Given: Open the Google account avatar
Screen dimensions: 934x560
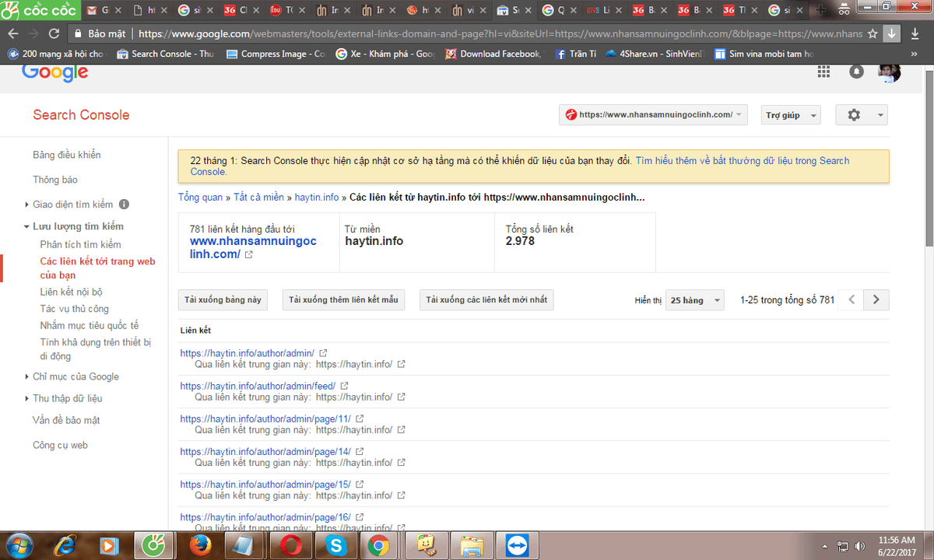Looking at the screenshot, I should click(889, 72).
